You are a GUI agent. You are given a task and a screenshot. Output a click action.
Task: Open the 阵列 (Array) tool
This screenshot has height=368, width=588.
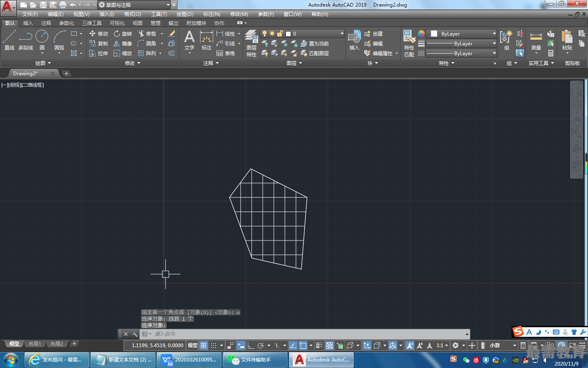[x=147, y=53]
